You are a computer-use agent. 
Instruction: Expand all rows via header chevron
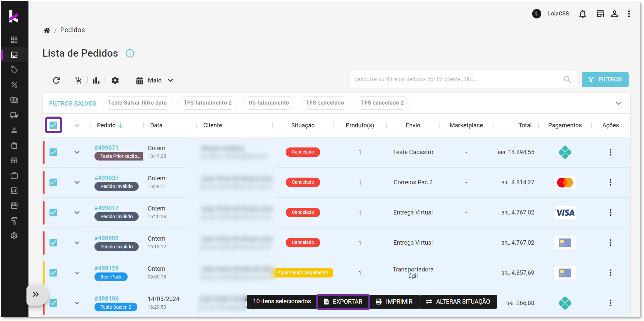[77, 125]
